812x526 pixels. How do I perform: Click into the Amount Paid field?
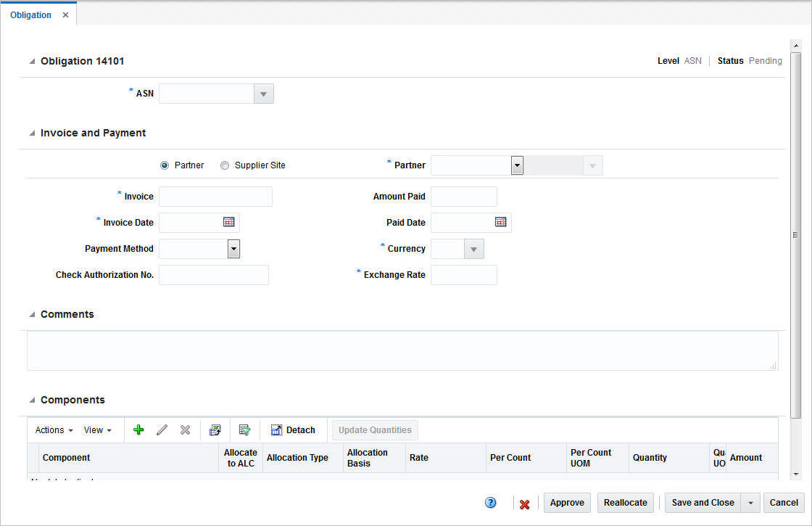tap(464, 197)
